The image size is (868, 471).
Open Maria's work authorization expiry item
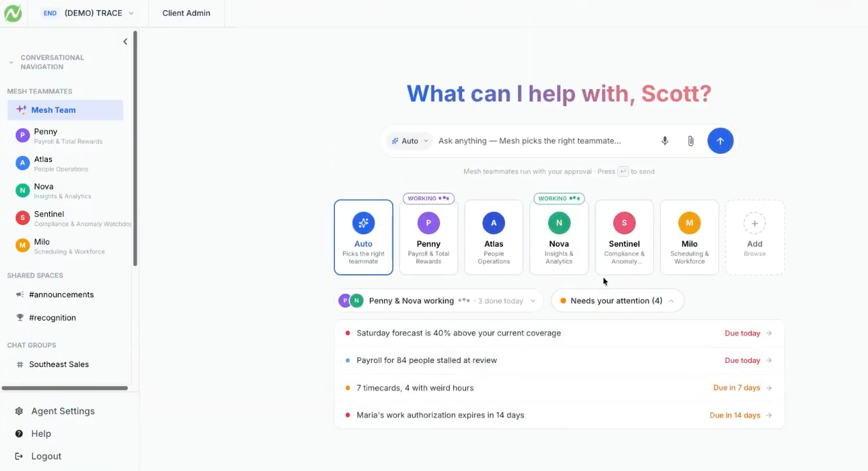point(559,415)
